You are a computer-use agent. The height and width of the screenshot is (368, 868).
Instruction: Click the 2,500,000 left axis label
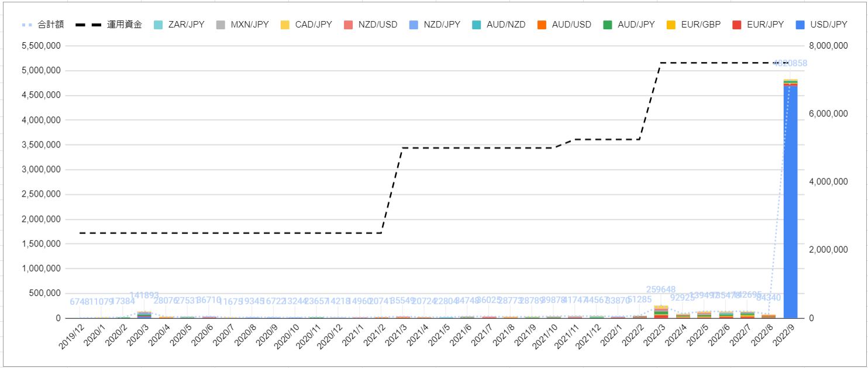[x=40, y=195]
